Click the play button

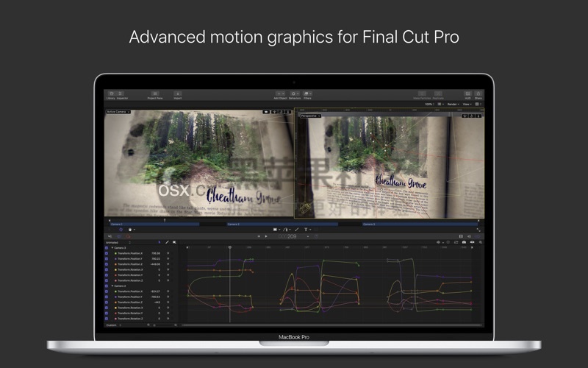pos(266,236)
